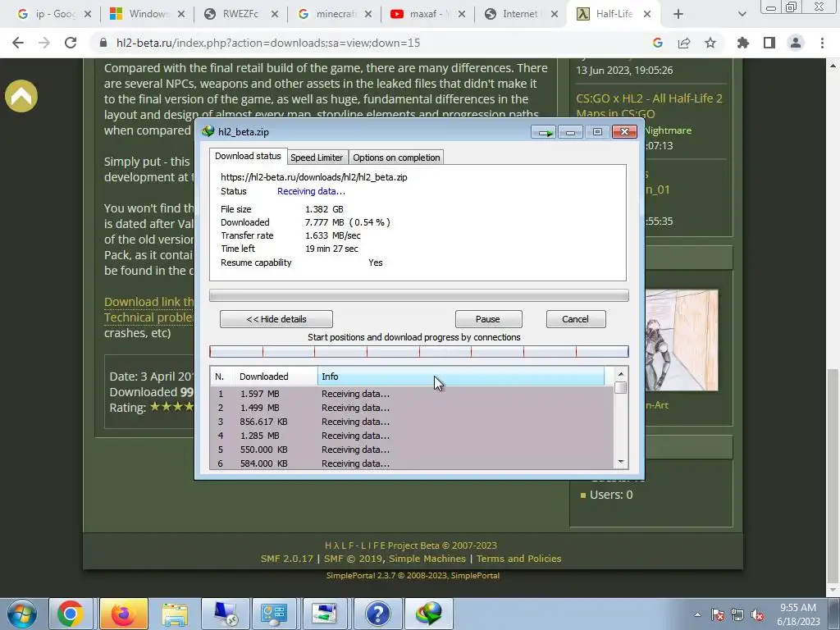Pause the hl2_beta.zip download
This screenshot has width=840, height=630.
tap(488, 319)
